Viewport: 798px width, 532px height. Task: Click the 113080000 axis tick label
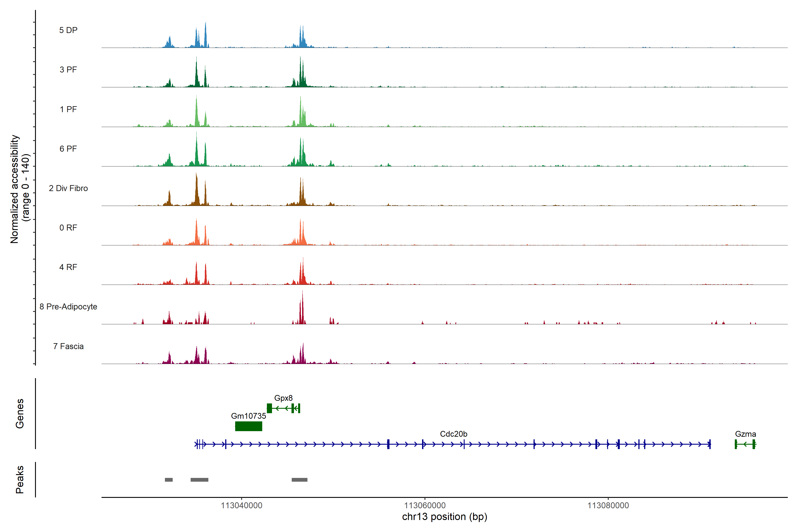coord(608,506)
